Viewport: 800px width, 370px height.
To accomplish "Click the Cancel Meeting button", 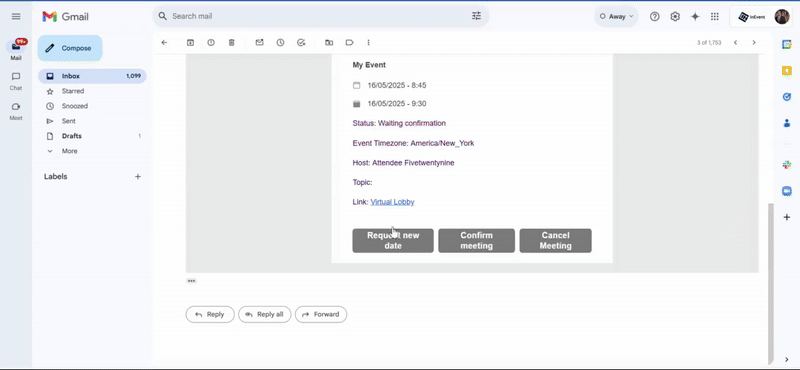I will click(556, 240).
